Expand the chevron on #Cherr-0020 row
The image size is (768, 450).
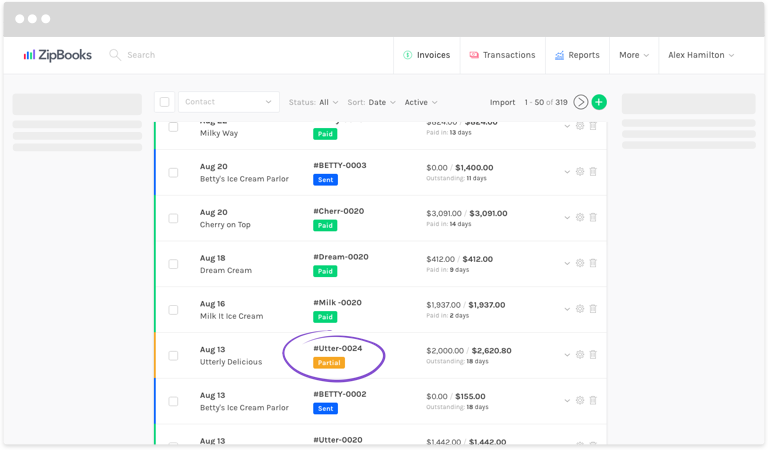click(567, 218)
